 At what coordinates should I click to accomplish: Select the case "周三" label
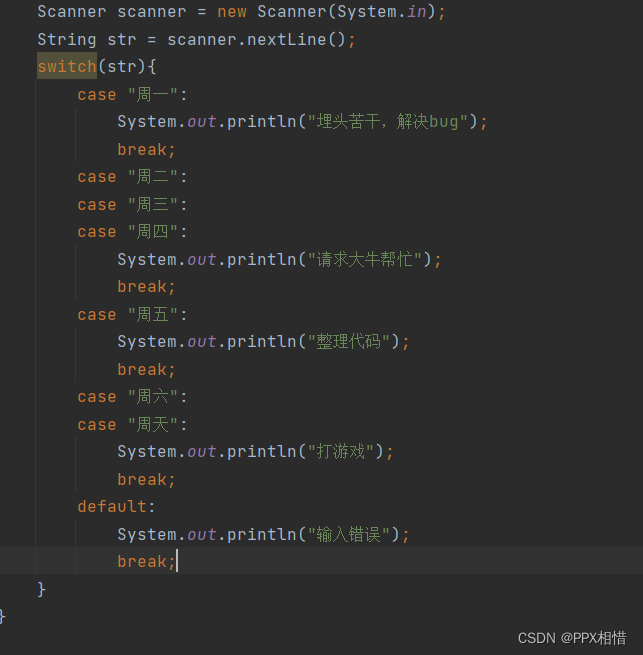point(132,204)
